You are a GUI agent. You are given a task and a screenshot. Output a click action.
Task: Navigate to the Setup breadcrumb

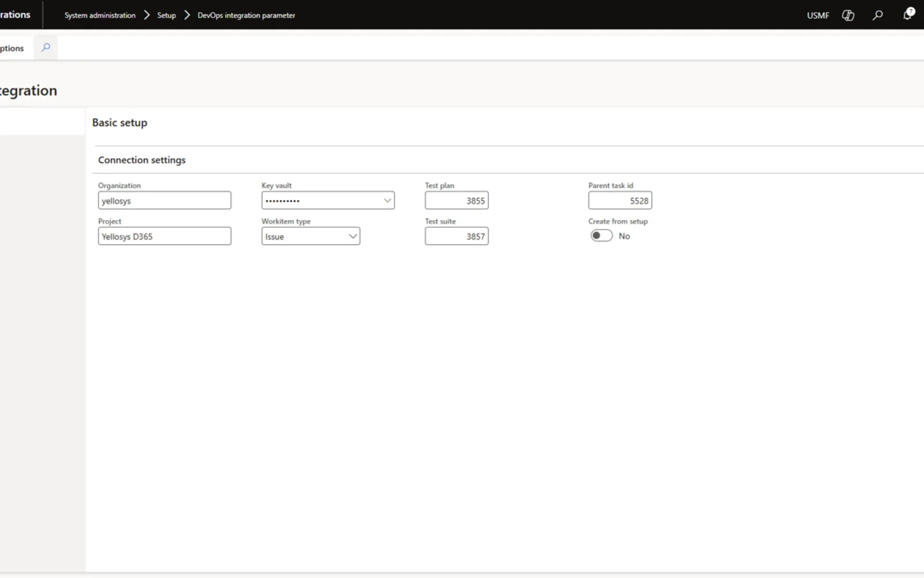pos(166,16)
